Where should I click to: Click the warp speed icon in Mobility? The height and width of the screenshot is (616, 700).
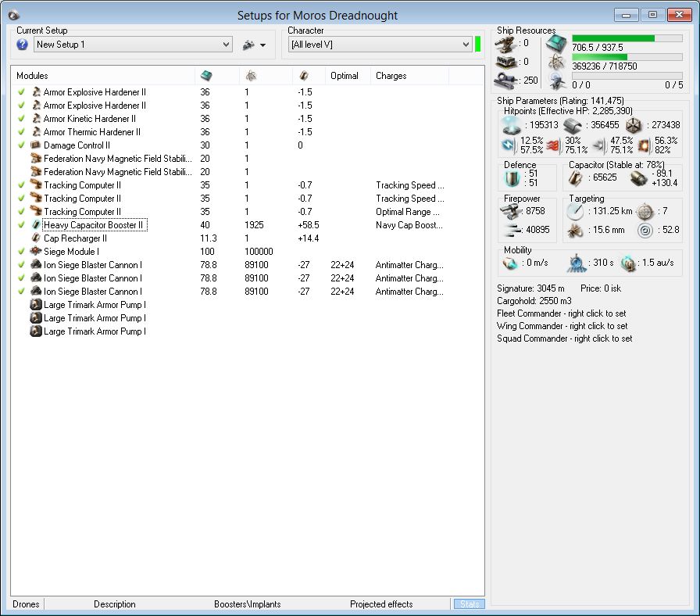(x=629, y=263)
